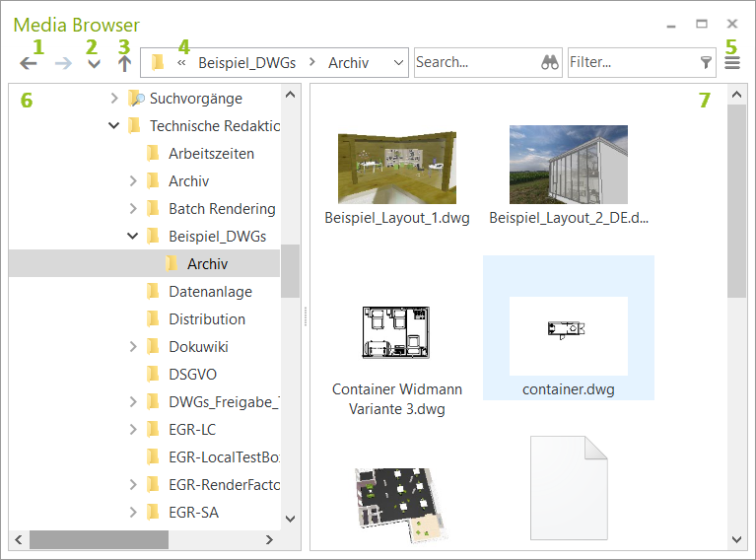
Task: Select Container Widmann Variante 3.dwg thumbnail
Action: pos(396,332)
